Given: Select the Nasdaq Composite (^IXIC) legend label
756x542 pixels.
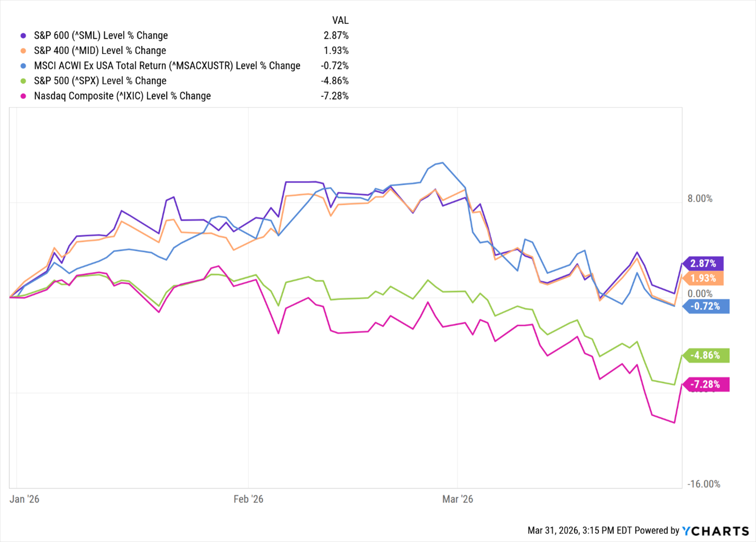Looking at the screenshot, I should click(x=122, y=96).
